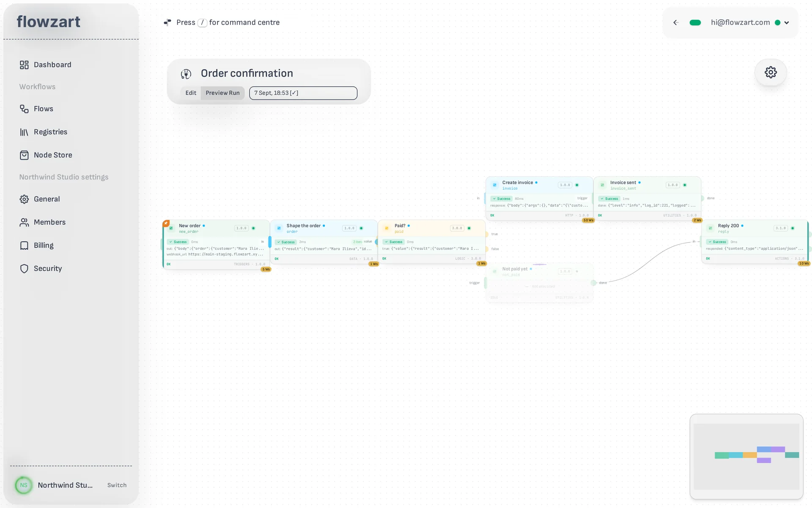Click the Create invoice node icon
Screen dimensions: 812x508
coord(495,185)
